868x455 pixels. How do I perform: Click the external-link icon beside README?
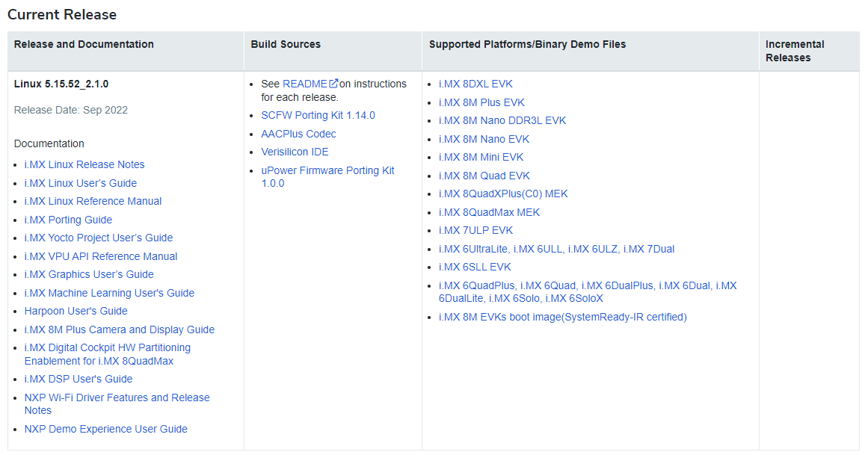pos(333,84)
